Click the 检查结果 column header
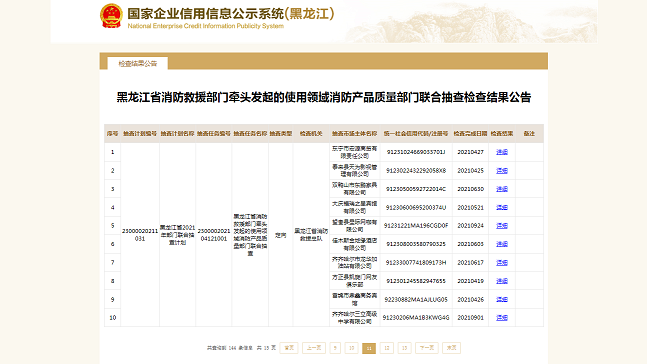Screen dimensions: 647x364 click(502, 134)
